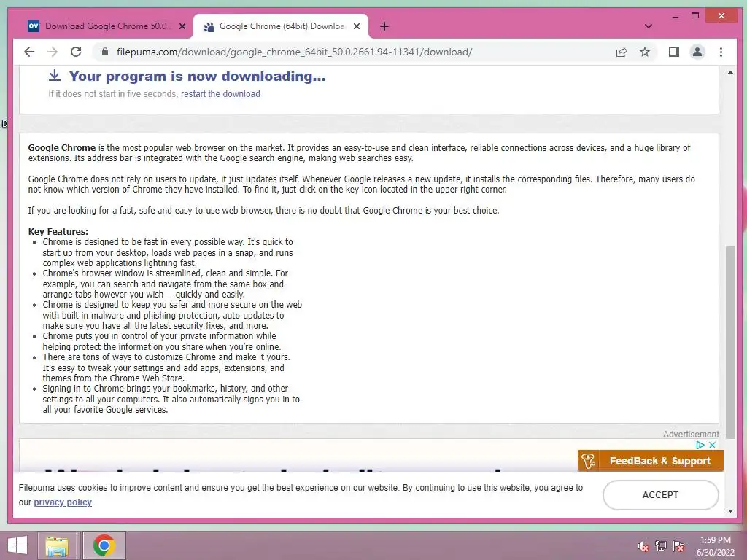
Task: Go back to the previous page
Action: coord(29,52)
